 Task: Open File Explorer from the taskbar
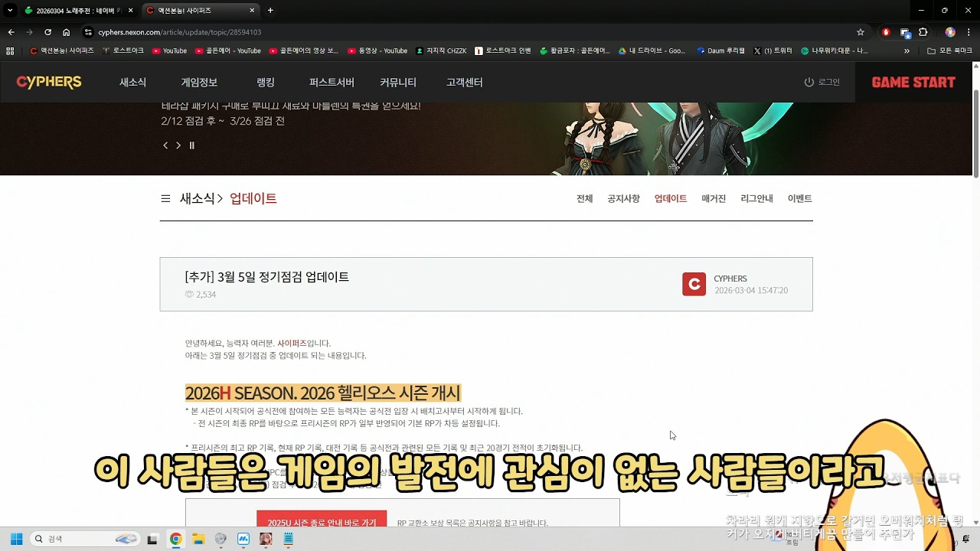tap(198, 539)
